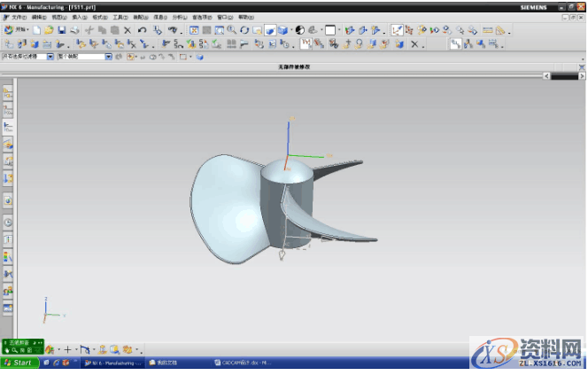Click the Rotate view icon
The width and height of the screenshot is (588, 375).
[x=244, y=30]
